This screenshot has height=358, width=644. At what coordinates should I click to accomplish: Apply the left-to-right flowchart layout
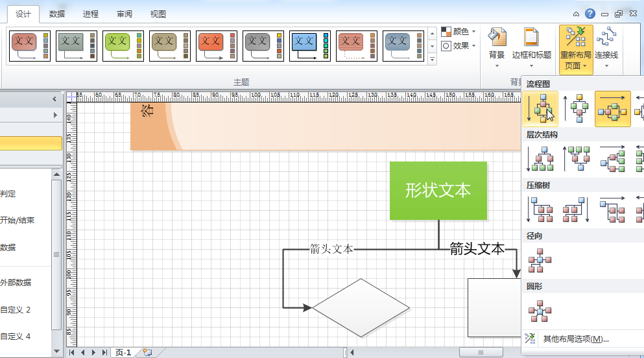(612, 108)
